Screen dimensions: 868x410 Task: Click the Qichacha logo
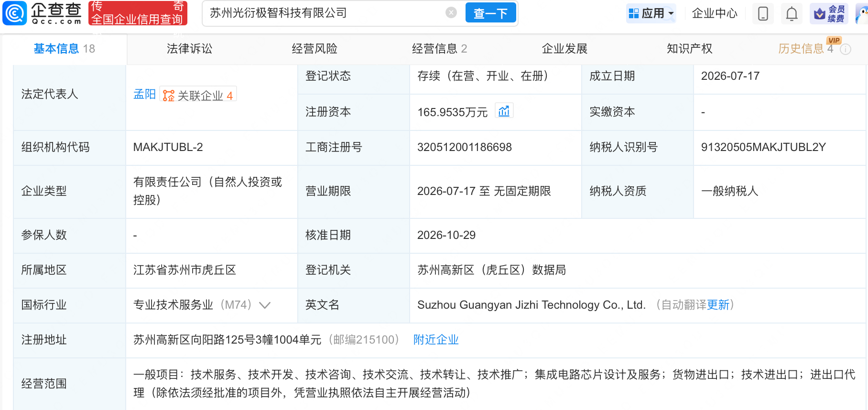pos(42,13)
